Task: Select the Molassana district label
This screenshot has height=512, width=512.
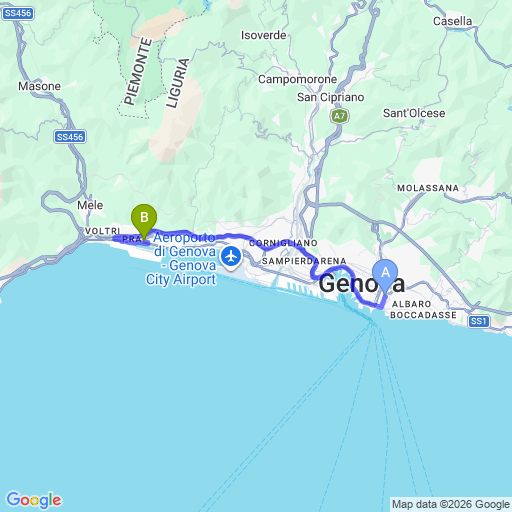Action: pos(428,188)
